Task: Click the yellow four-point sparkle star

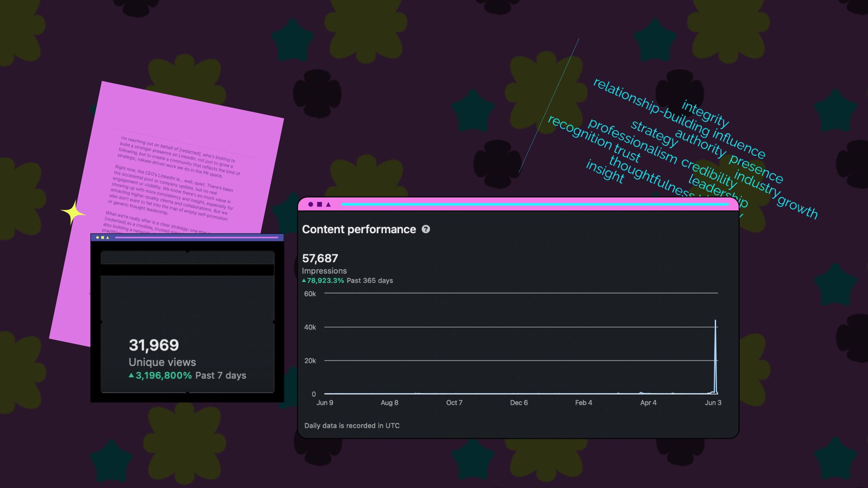Action: pyautogui.click(x=73, y=212)
